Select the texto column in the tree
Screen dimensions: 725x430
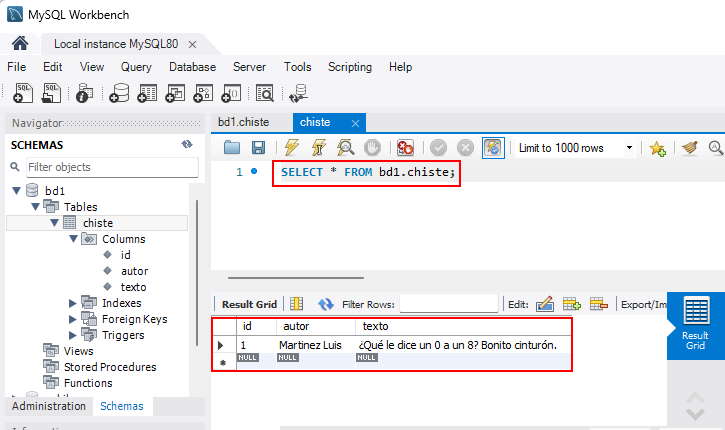(x=133, y=287)
